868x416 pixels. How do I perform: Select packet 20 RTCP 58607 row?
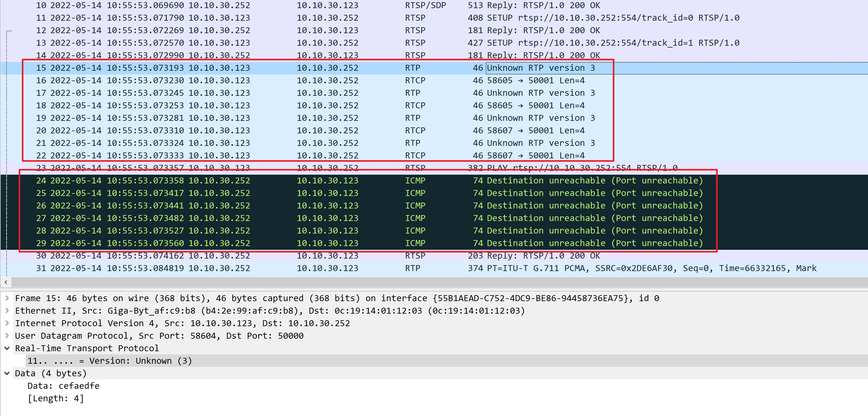click(434, 130)
